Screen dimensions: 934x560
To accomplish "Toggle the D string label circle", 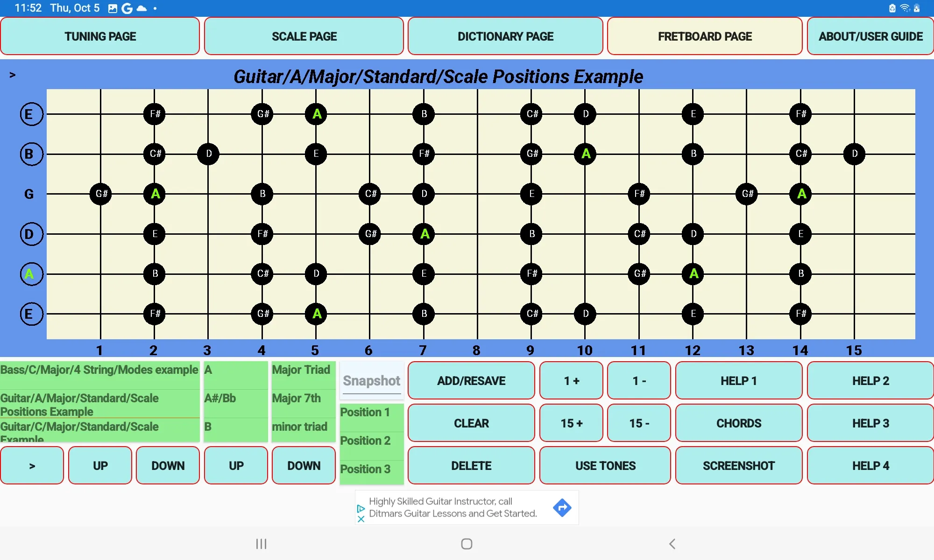I will (x=31, y=234).
